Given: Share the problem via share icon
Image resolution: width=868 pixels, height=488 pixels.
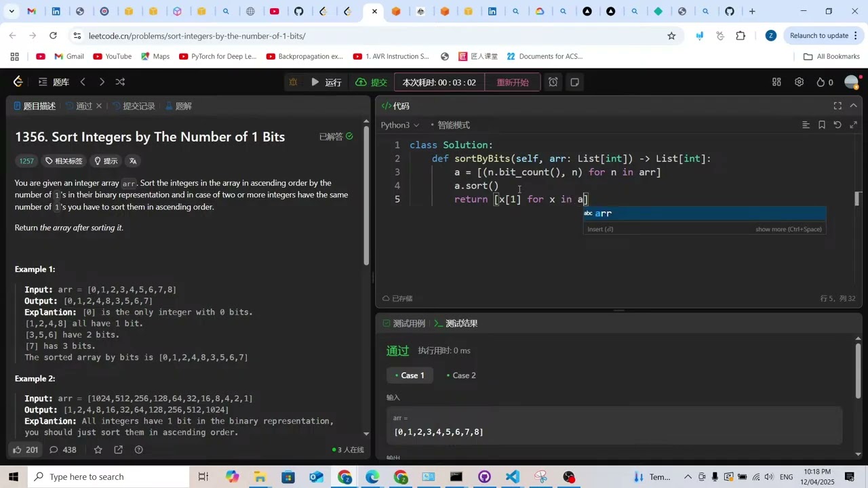Looking at the screenshot, I should coord(119,449).
